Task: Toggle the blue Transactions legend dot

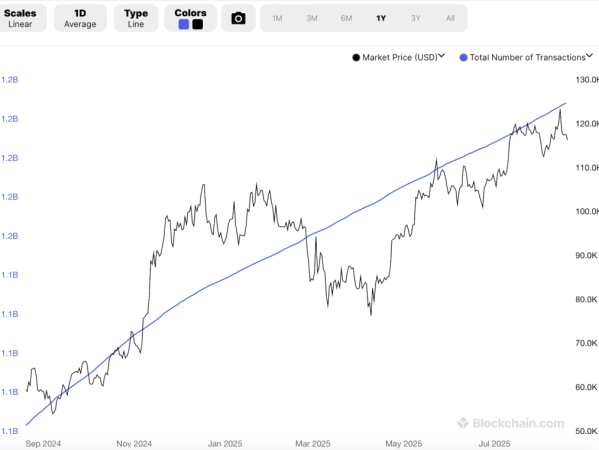Action: point(463,58)
